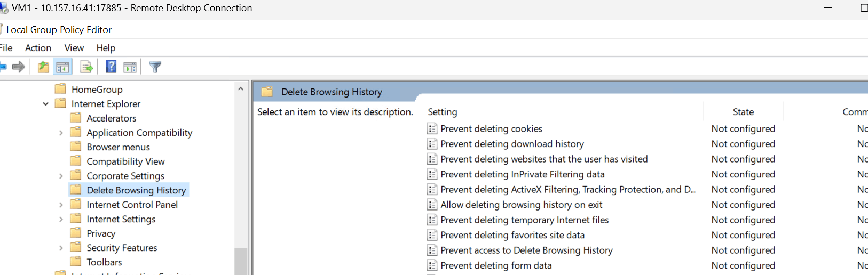Open the Help menu

(x=106, y=48)
